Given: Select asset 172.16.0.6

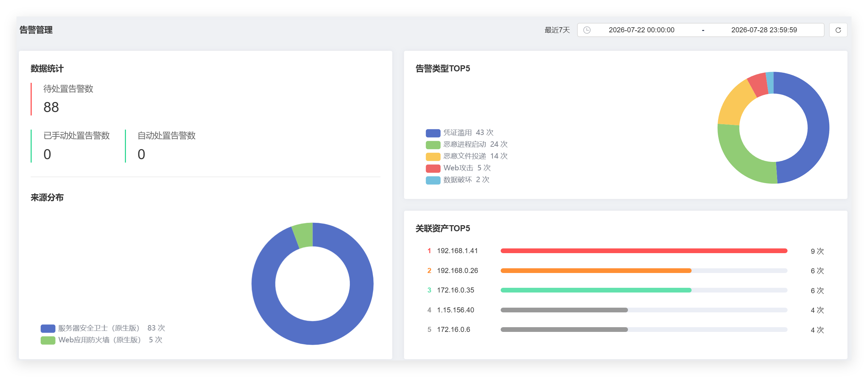Looking at the screenshot, I should pyautogui.click(x=453, y=330).
